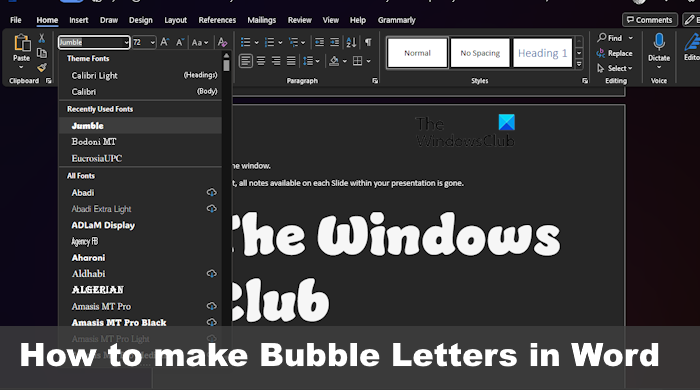Open the Styles pane launcher
The width and height of the screenshot is (700, 390).
585,81
